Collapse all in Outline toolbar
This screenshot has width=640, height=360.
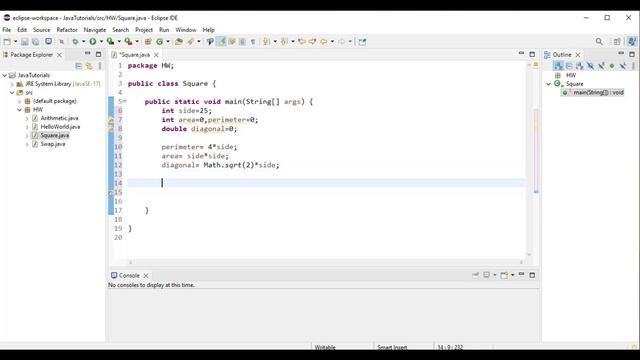tap(569, 66)
